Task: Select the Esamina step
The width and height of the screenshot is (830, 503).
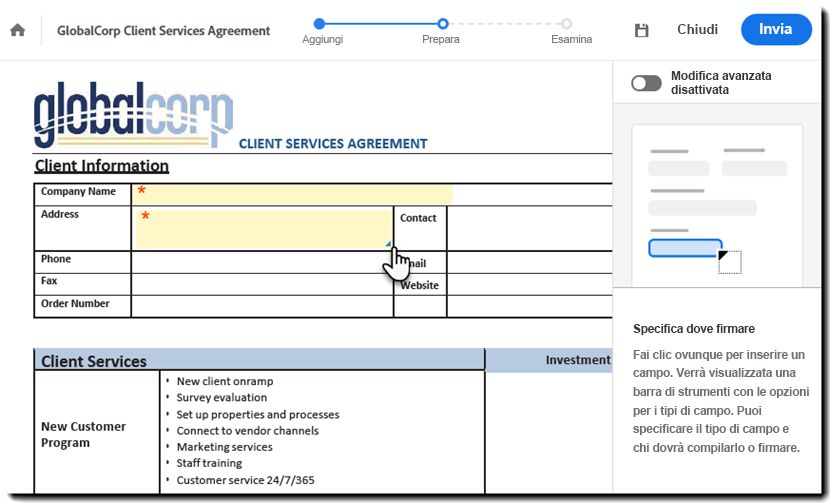Action: tap(571, 31)
